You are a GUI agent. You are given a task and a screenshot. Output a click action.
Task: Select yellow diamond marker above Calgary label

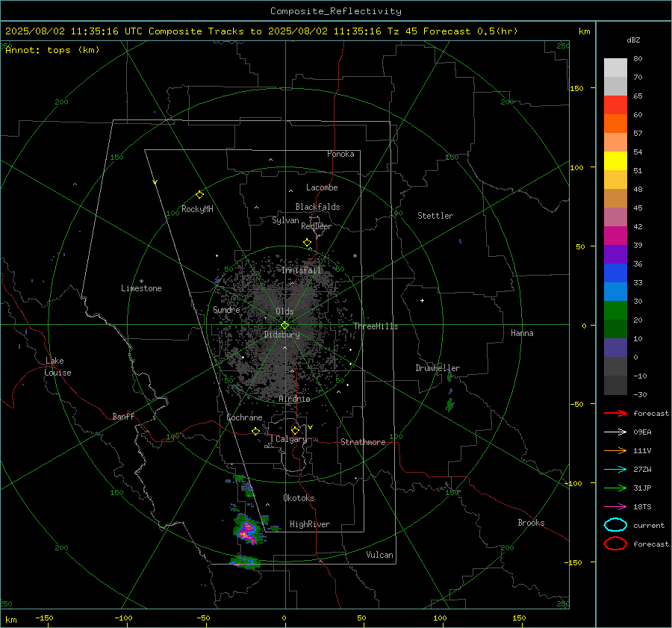point(295,430)
